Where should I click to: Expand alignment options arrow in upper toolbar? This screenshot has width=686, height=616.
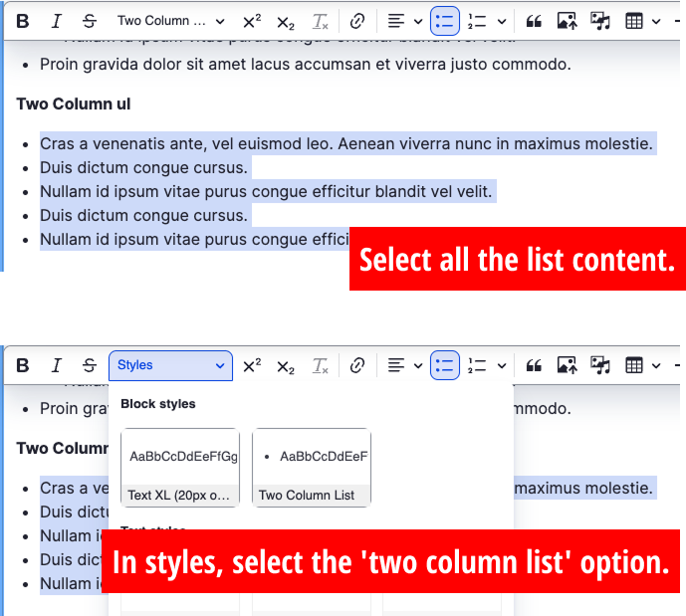pos(418,22)
